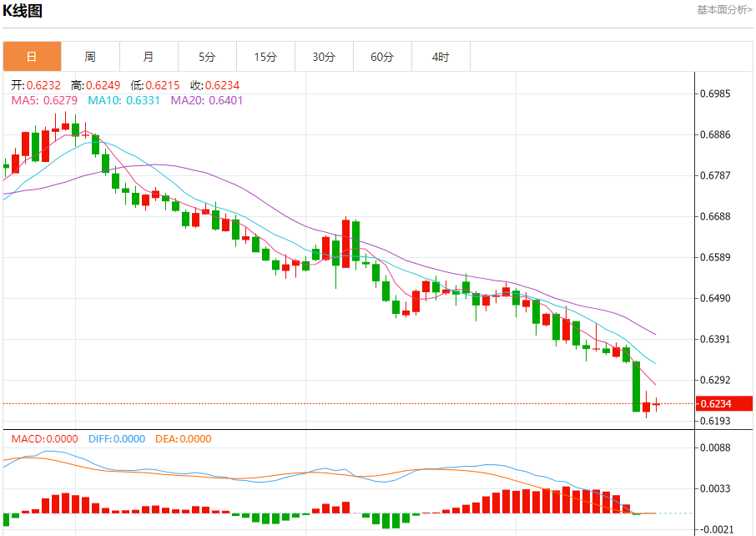Switch to the 周 weekly tab

point(90,57)
